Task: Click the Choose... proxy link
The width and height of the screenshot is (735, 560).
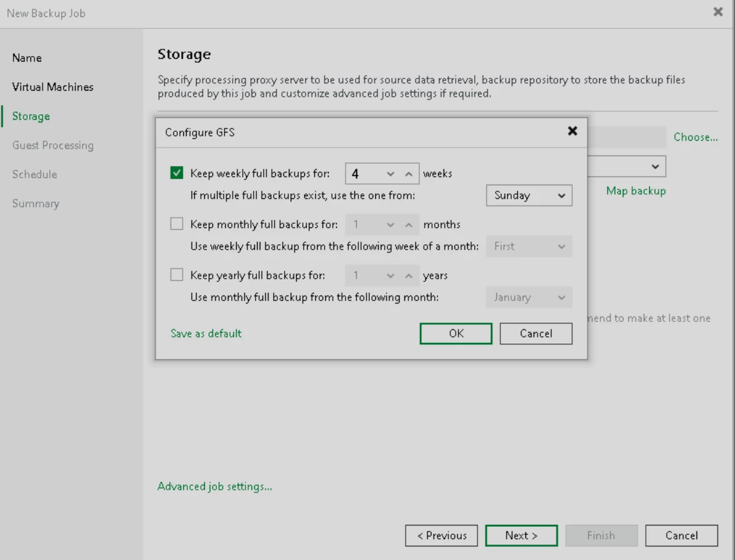Action: coord(695,137)
